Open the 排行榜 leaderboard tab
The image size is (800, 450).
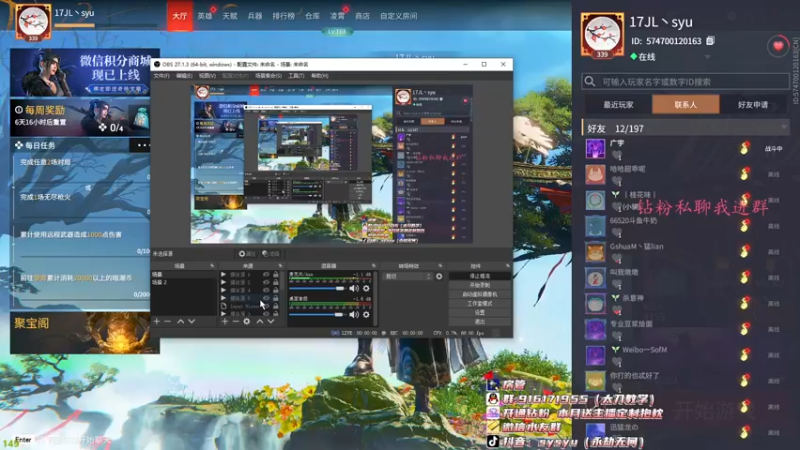(283, 16)
